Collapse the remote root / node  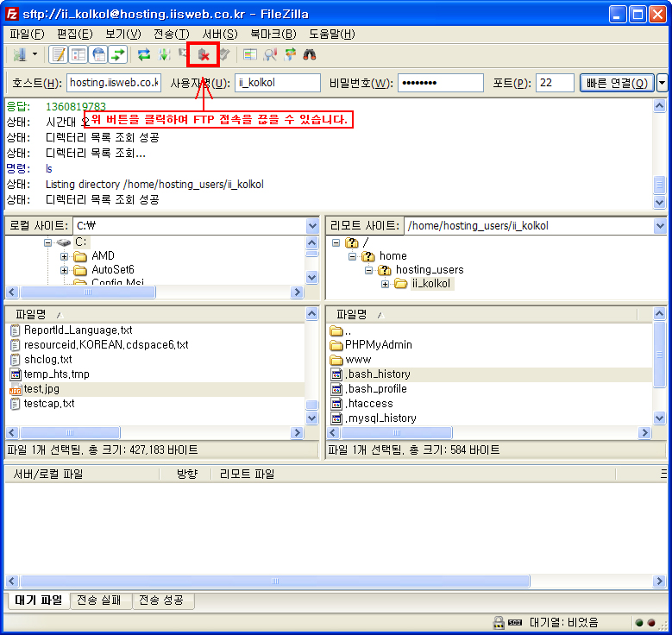336,242
